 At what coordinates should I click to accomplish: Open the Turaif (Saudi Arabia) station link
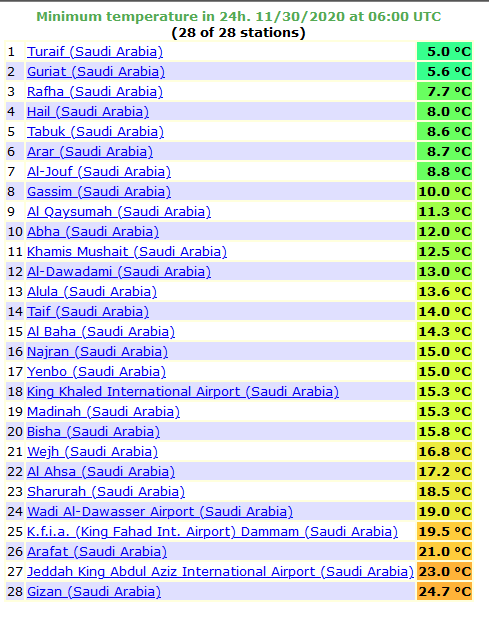coord(95,52)
